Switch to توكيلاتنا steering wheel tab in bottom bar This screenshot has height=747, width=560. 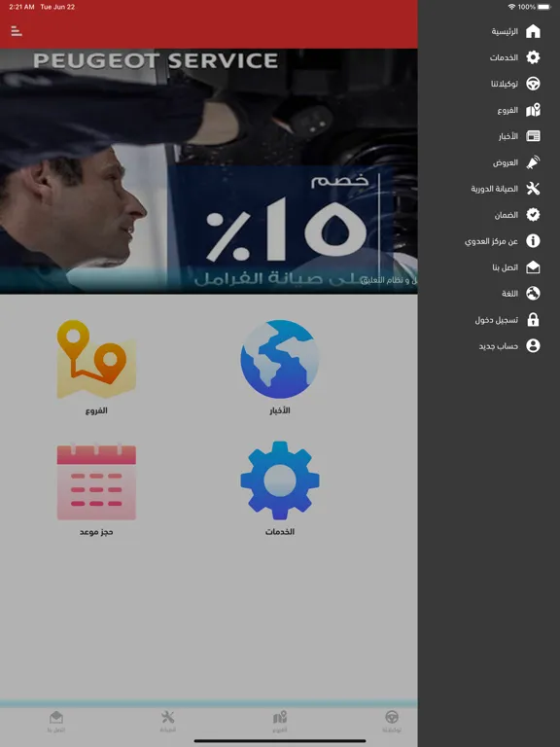[392, 722]
